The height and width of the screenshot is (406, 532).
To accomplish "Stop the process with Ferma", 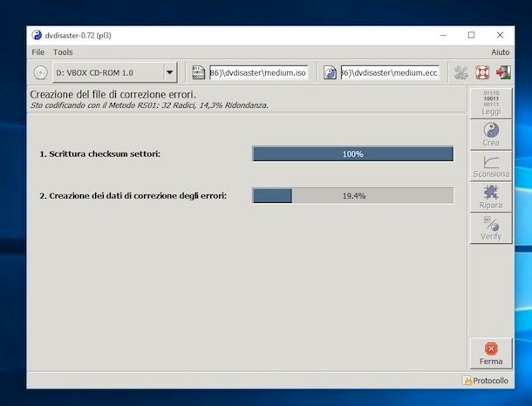I will coord(491,354).
